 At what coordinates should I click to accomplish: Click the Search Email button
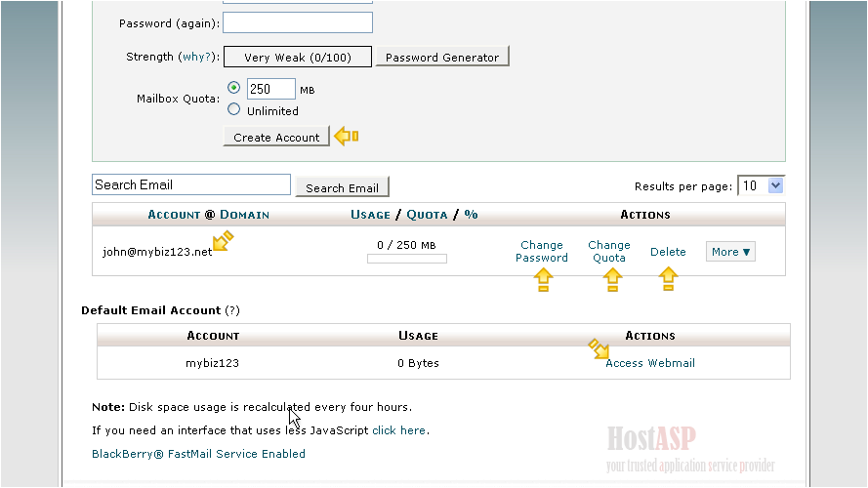[x=342, y=187]
